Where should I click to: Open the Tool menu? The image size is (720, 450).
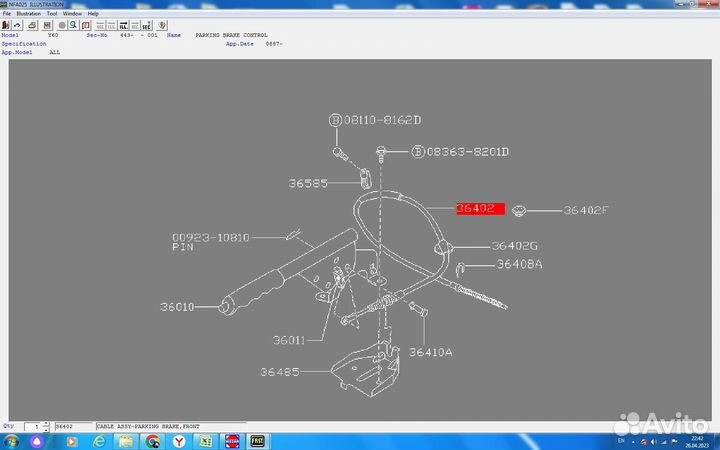coord(51,14)
